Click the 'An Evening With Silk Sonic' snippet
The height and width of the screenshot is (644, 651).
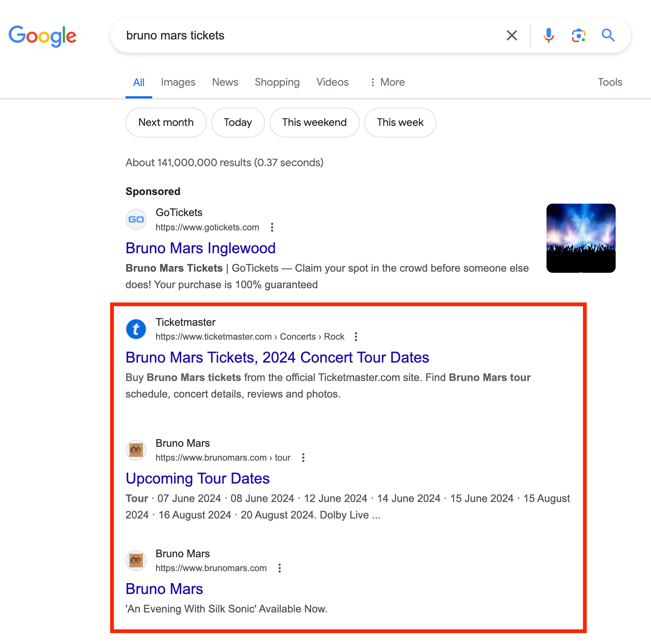point(227,609)
